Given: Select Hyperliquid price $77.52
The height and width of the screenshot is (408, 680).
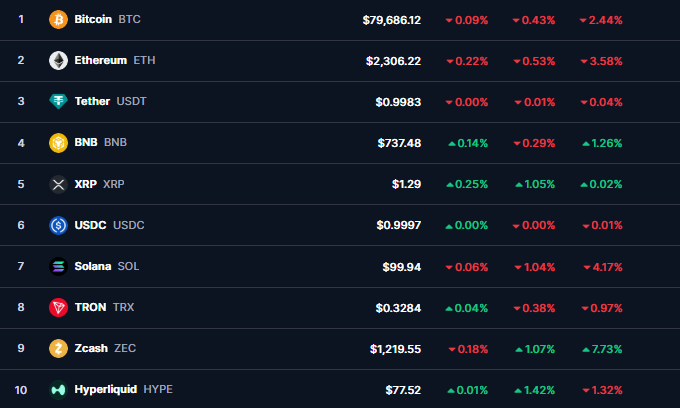Looking at the screenshot, I should 403,390.
